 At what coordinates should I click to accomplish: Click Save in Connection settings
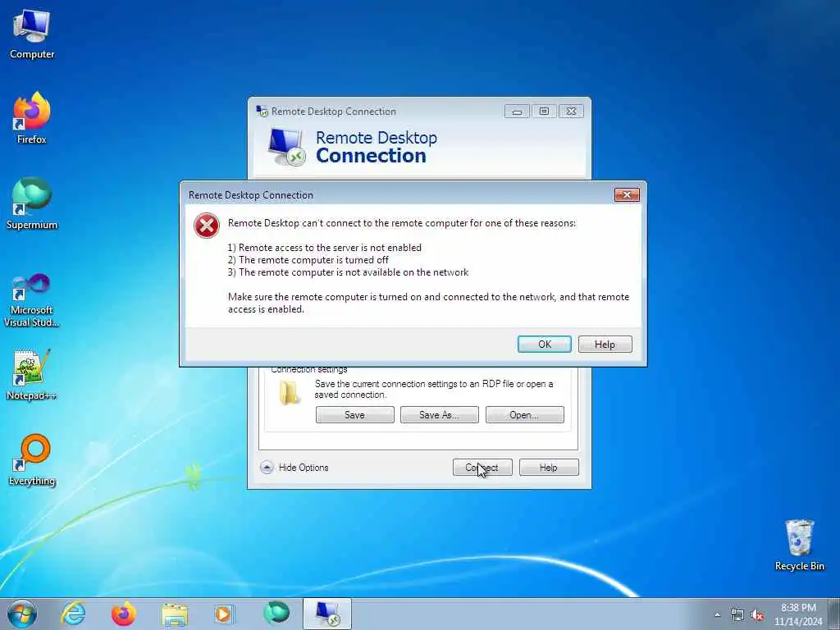[x=354, y=414]
